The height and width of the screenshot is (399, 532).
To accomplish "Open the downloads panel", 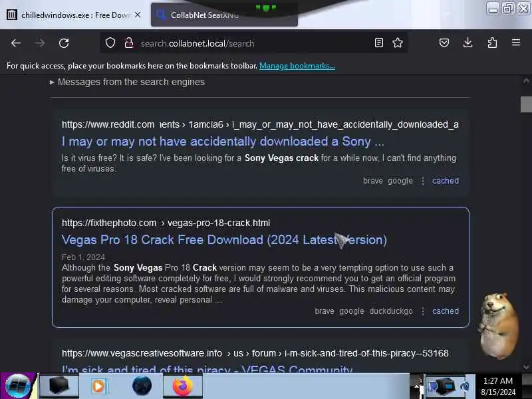I will [468, 43].
